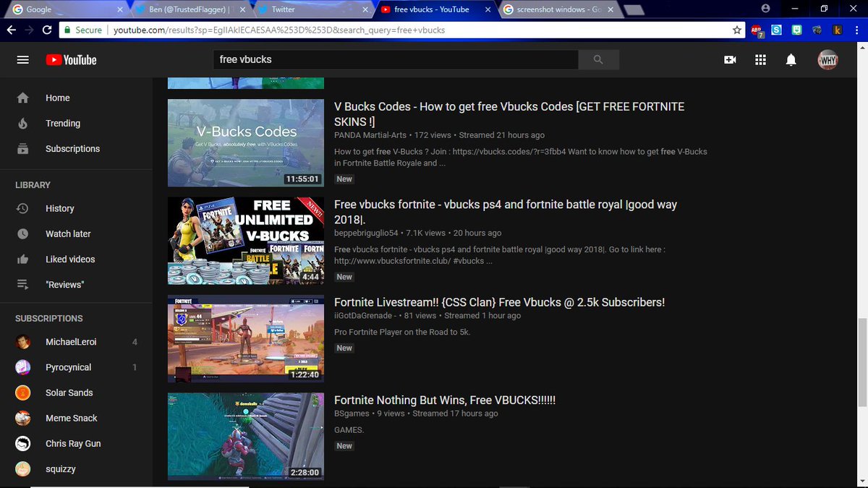Switch to the screenshot windows Google tab

pos(557,9)
